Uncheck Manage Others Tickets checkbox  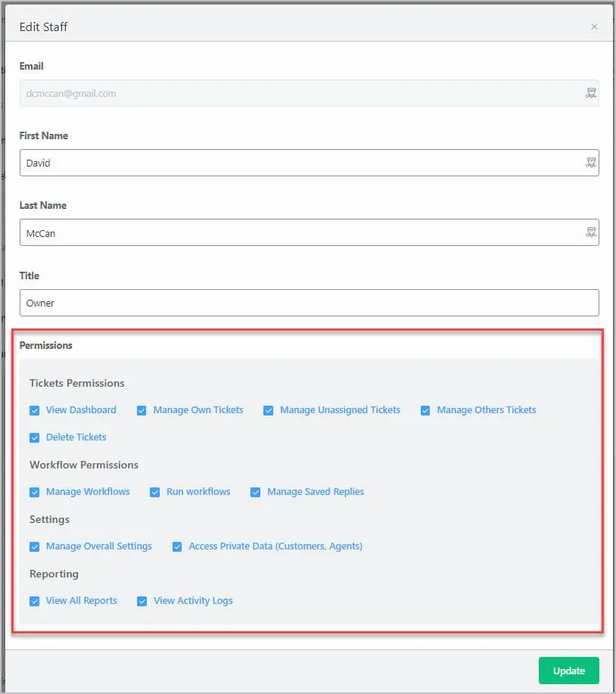(x=425, y=410)
